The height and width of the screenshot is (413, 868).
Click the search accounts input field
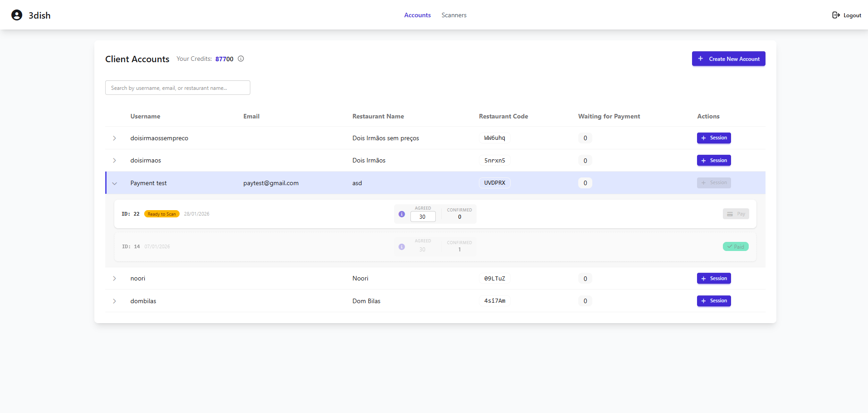pos(177,87)
